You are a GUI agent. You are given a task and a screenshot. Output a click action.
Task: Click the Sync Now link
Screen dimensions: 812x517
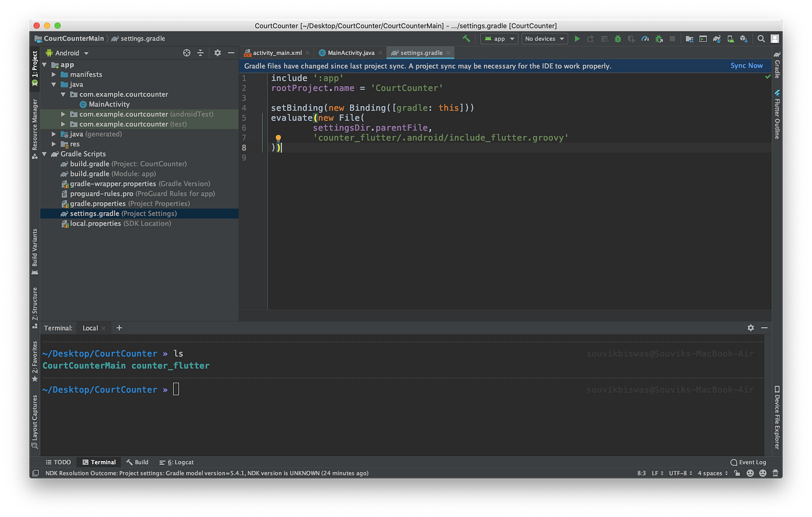click(x=746, y=65)
